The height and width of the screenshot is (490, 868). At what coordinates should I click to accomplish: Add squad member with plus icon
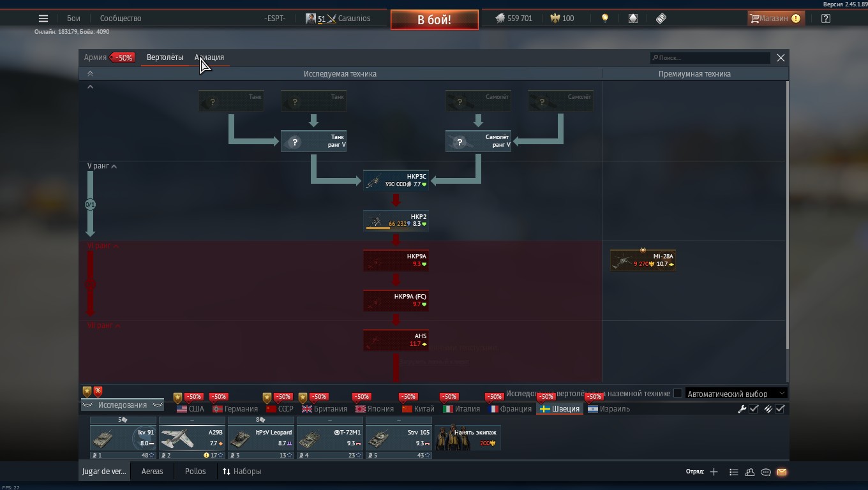click(x=714, y=472)
